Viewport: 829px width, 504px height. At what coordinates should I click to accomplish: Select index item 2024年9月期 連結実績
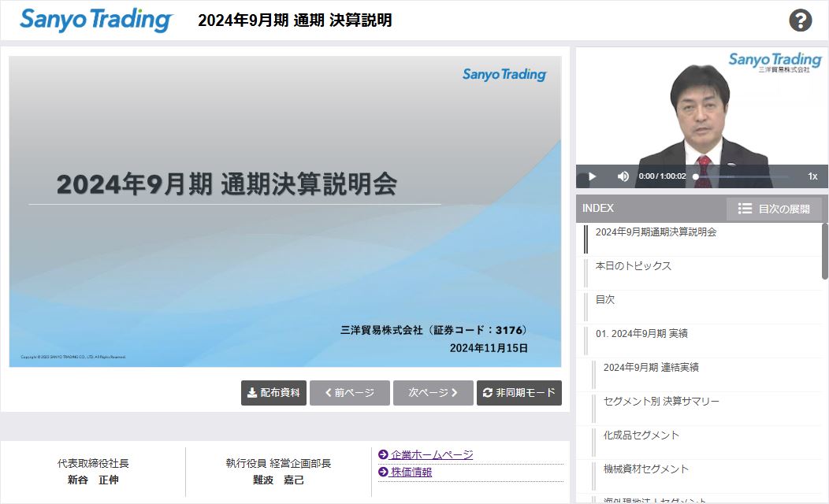pyautogui.click(x=699, y=375)
